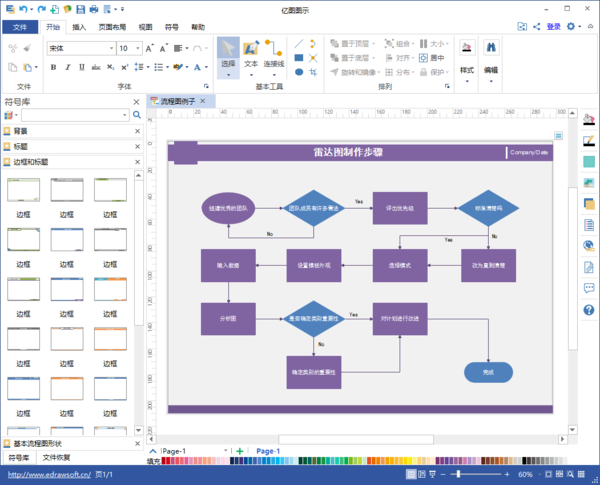This screenshot has width=600, height=485.
Task: Open the 宋体 font name dropdown
Action: pyautogui.click(x=111, y=48)
